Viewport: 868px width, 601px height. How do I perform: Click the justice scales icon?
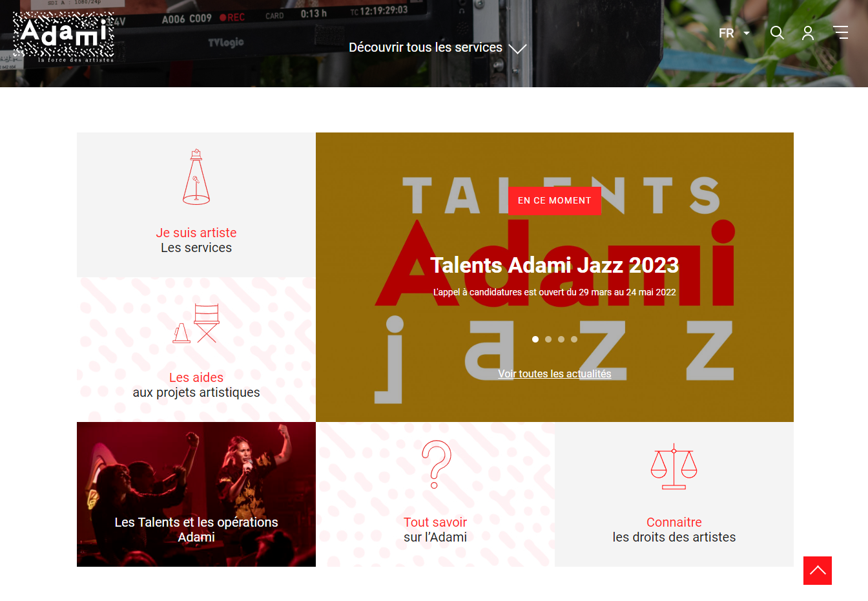point(674,467)
